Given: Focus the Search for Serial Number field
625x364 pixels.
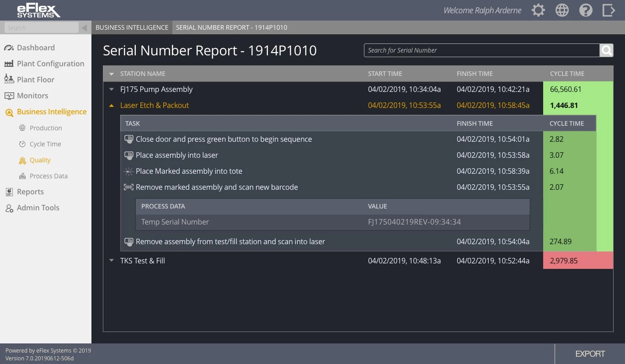Looking at the screenshot, I should 481,50.
